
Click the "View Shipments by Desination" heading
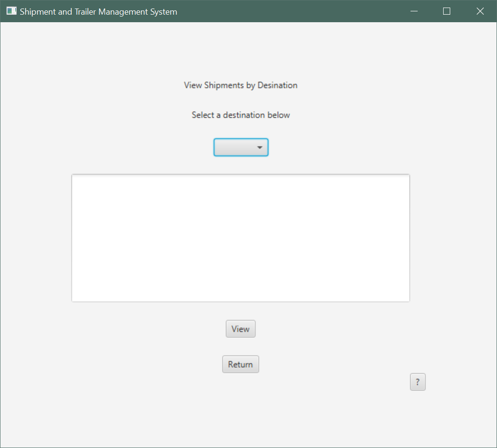click(x=240, y=86)
